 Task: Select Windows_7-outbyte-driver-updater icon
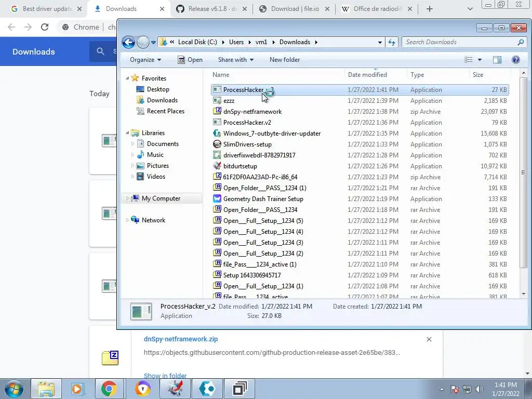tap(217, 133)
